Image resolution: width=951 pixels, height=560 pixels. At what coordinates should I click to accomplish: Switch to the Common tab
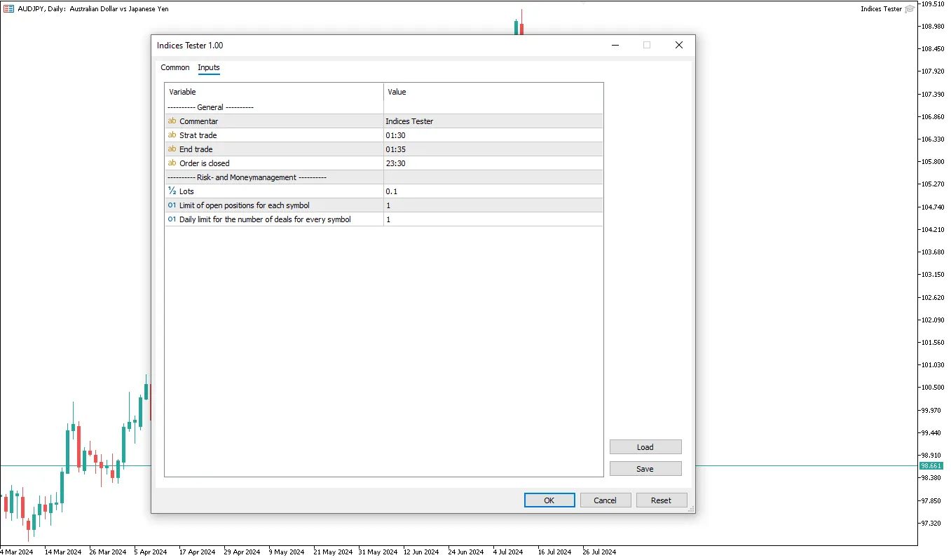[x=175, y=67]
